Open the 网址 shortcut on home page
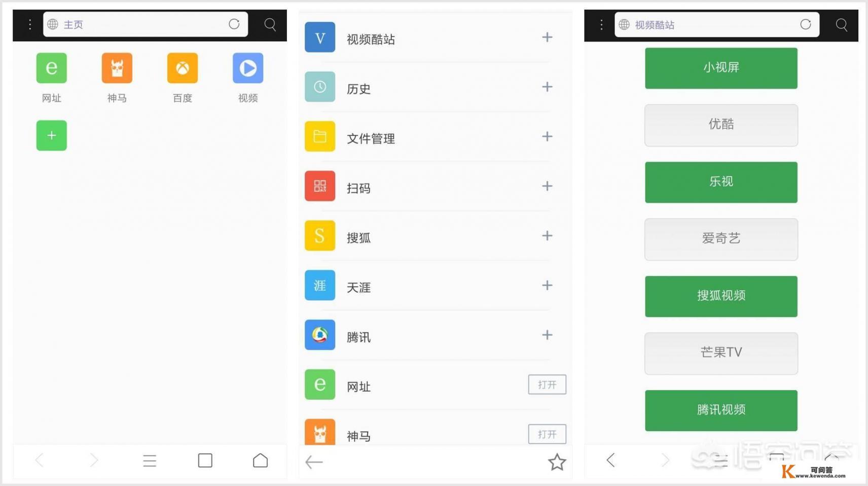Screen dimensions: 868x486 tap(51, 68)
